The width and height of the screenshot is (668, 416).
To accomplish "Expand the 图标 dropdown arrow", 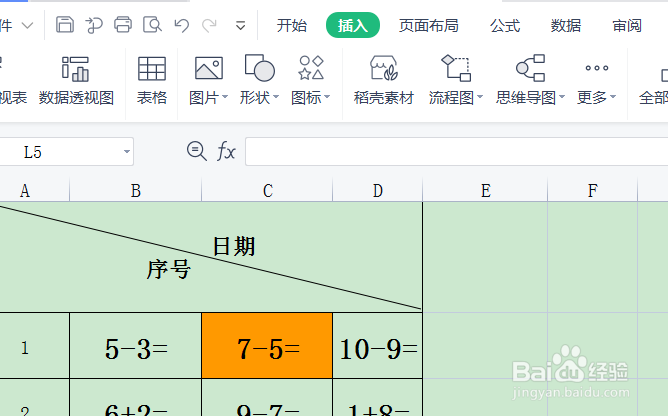I will point(327,97).
